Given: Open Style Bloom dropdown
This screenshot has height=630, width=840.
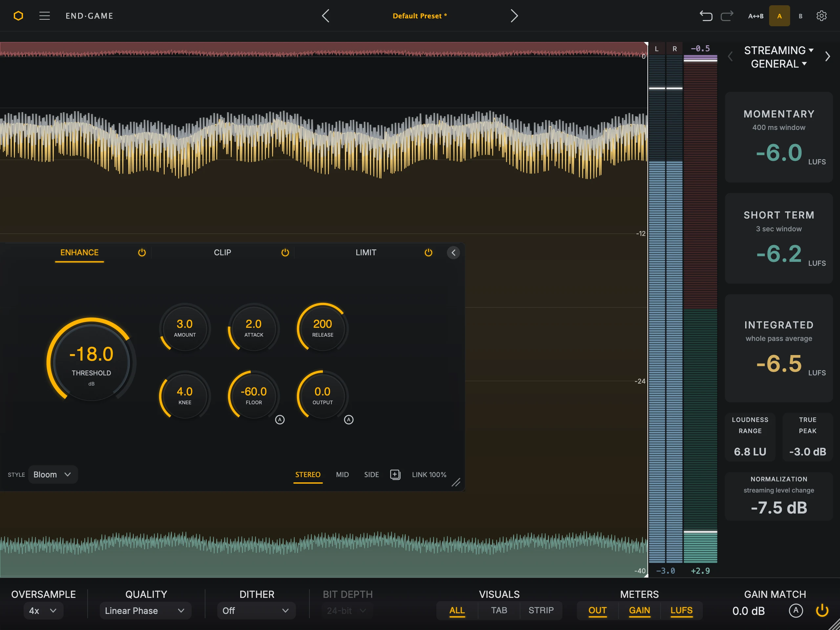Looking at the screenshot, I should (x=53, y=475).
